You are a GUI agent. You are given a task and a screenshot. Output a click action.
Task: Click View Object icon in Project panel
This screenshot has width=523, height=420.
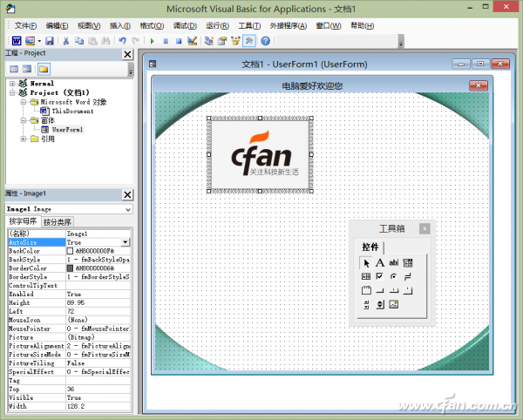(27, 69)
